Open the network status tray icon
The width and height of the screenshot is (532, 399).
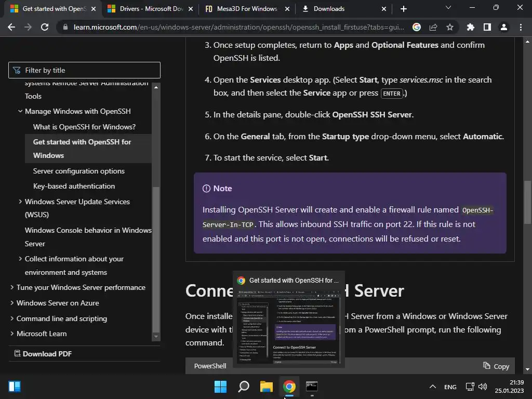tap(470, 387)
